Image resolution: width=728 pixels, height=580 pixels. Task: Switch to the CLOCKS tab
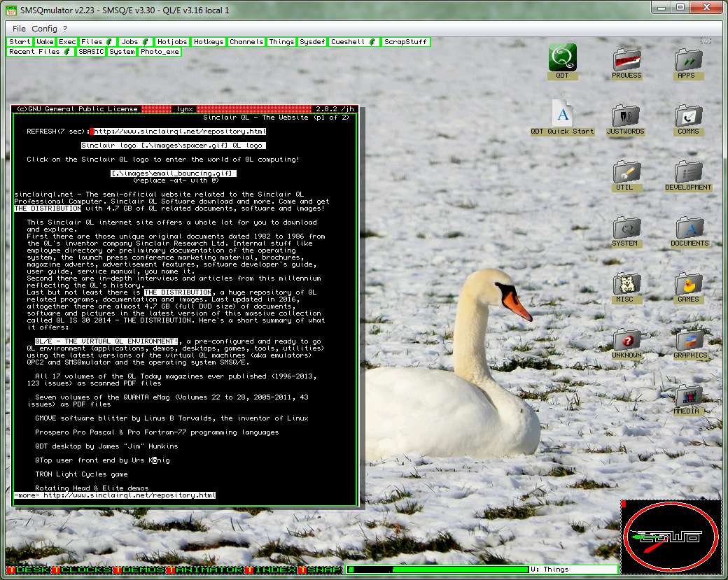point(82,570)
